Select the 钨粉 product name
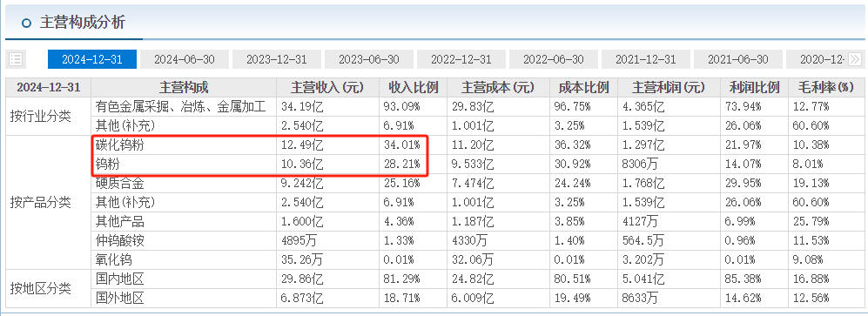 pos(107,165)
